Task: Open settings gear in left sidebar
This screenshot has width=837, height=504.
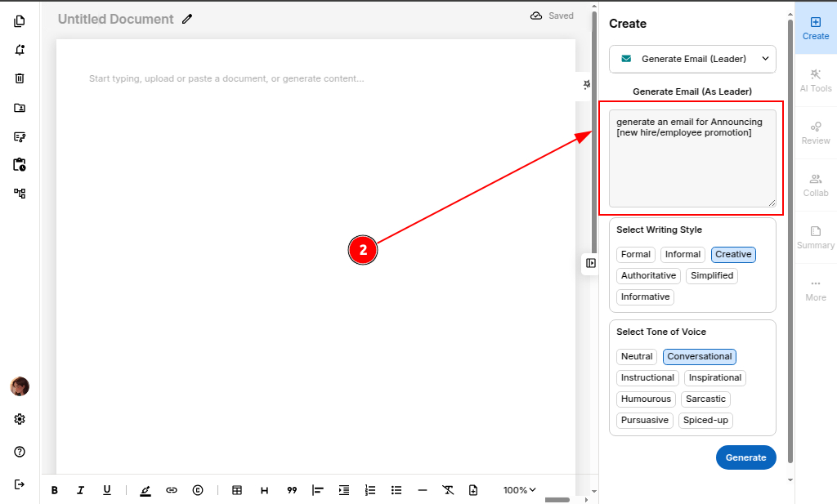Action: 20,419
